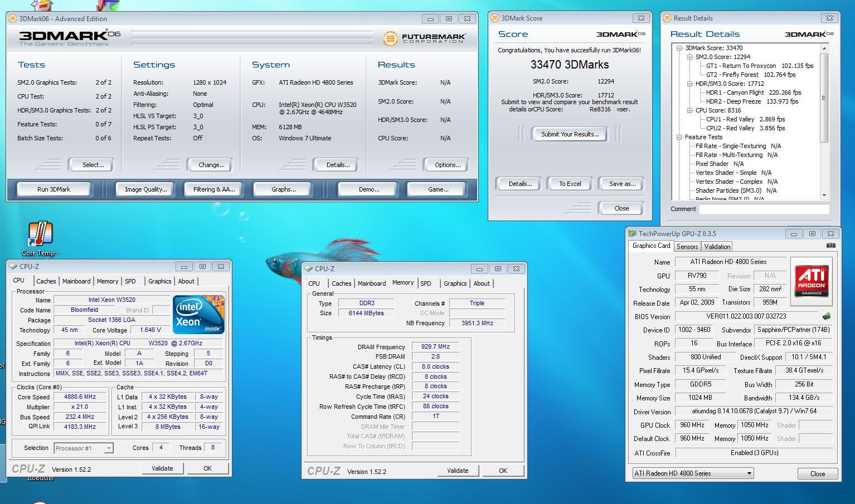This screenshot has width=855, height=504.
Task: Click Run 3DMark button
Action: pyautogui.click(x=54, y=189)
